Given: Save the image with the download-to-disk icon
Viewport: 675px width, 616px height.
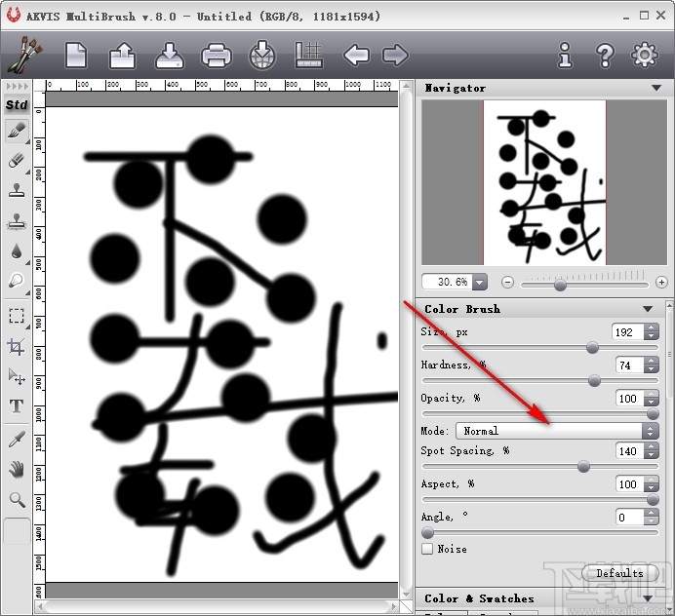Looking at the screenshot, I should pyautogui.click(x=170, y=55).
